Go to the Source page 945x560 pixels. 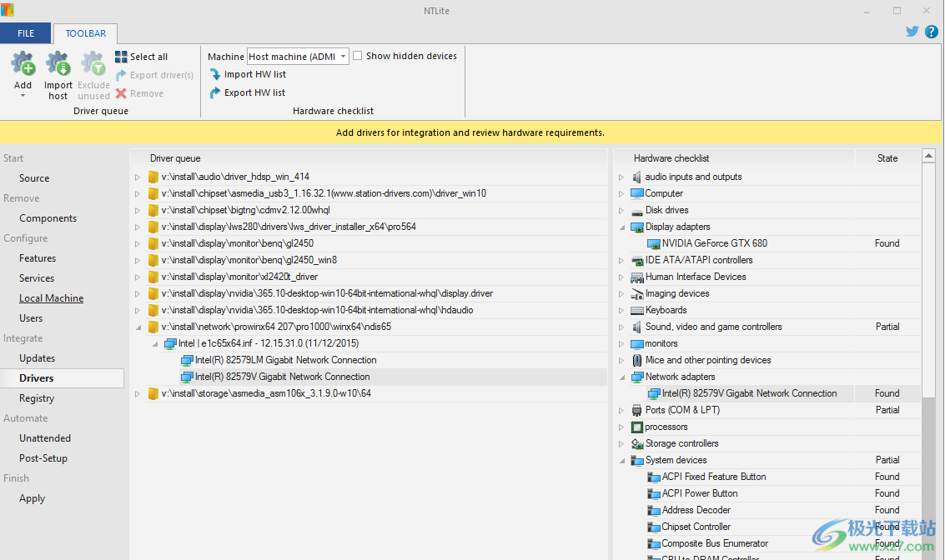34,178
